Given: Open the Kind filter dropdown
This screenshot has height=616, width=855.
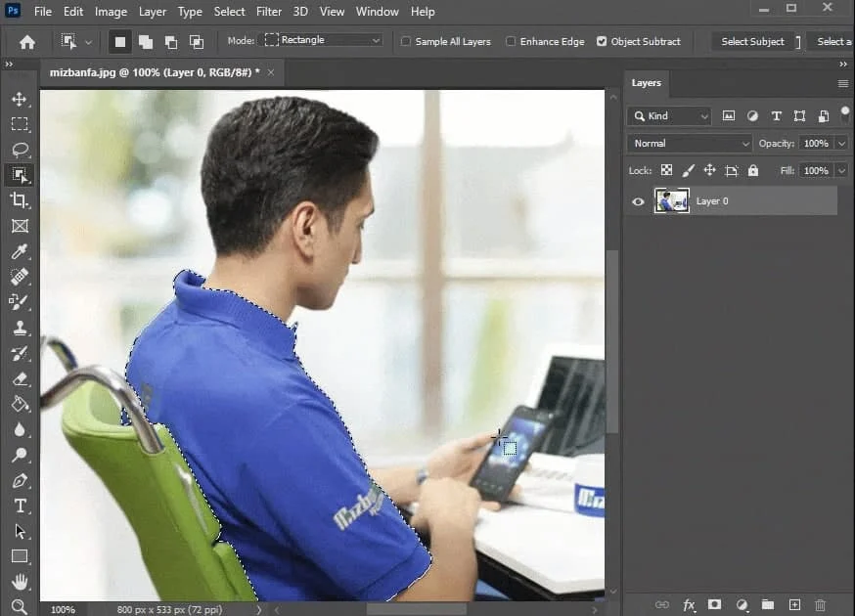Looking at the screenshot, I should click(669, 116).
